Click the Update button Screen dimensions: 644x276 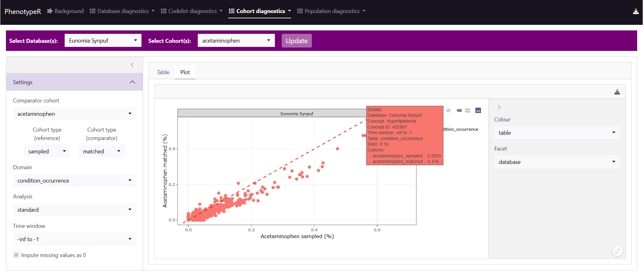pos(296,41)
